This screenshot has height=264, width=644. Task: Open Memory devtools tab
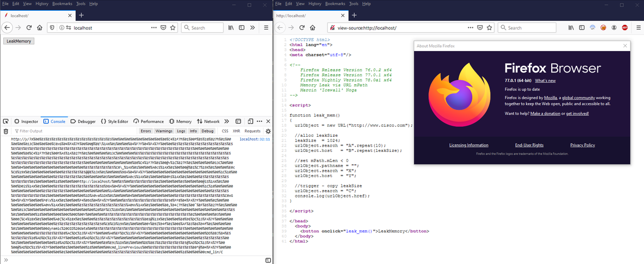click(180, 121)
